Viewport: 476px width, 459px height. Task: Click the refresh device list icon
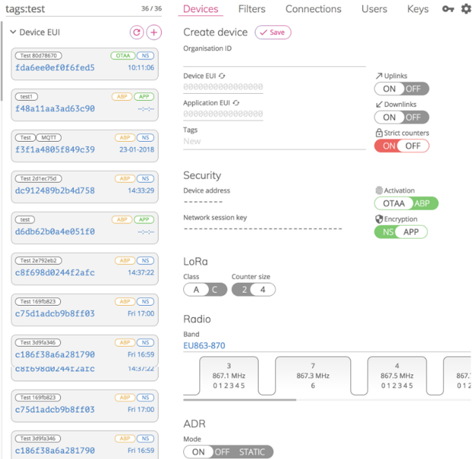tap(137, 33)
